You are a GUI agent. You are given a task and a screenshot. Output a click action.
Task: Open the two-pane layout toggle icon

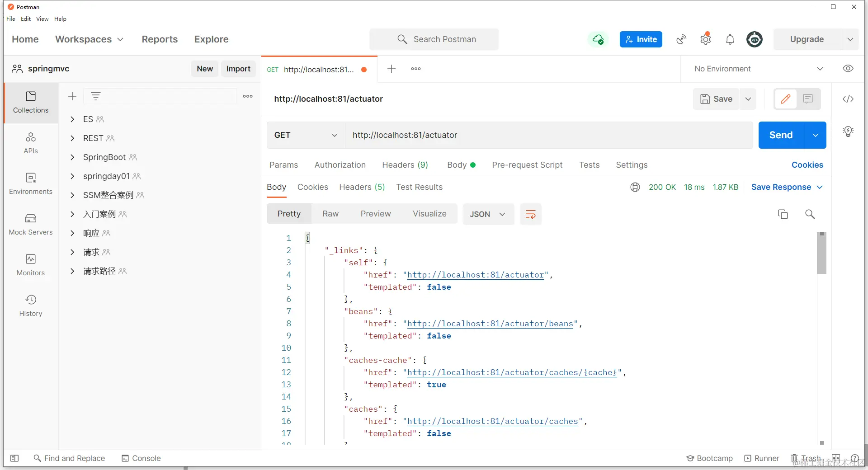click(x=836, y=458)
